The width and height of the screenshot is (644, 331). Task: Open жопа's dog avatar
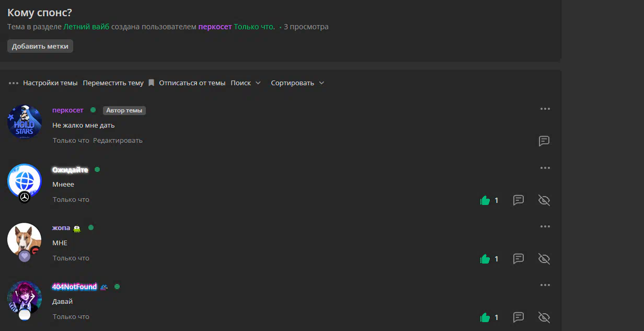(25, 239)
